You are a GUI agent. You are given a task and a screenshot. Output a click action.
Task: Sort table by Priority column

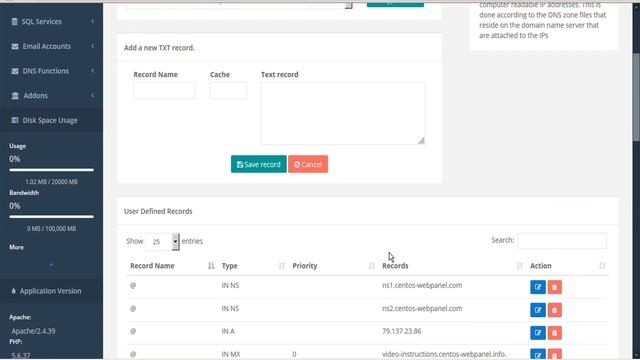(x=371, y=266)
